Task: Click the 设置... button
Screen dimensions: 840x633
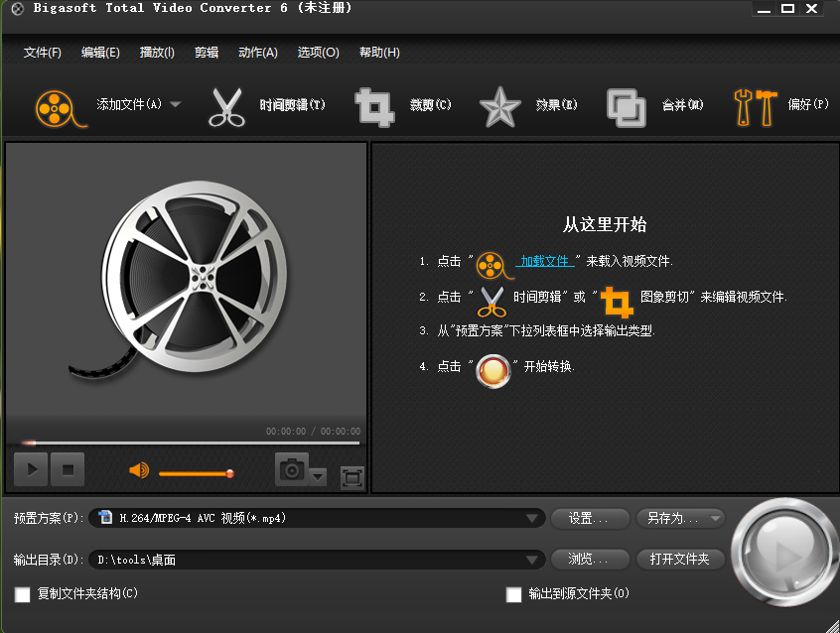Action: point(590,518)
